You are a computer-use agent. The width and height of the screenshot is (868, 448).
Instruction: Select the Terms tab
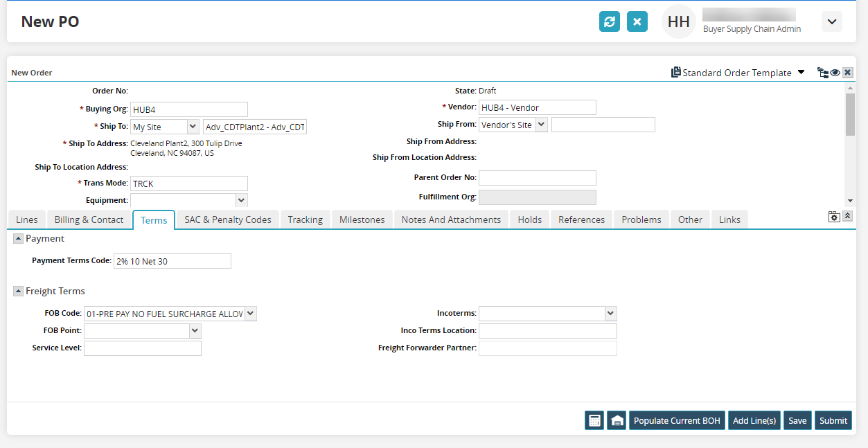click(154, 220)
